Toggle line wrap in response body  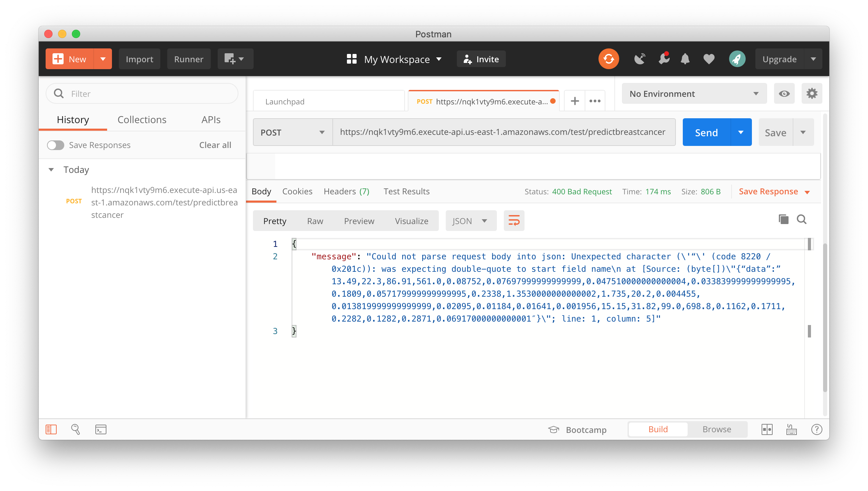coord(514,221)
